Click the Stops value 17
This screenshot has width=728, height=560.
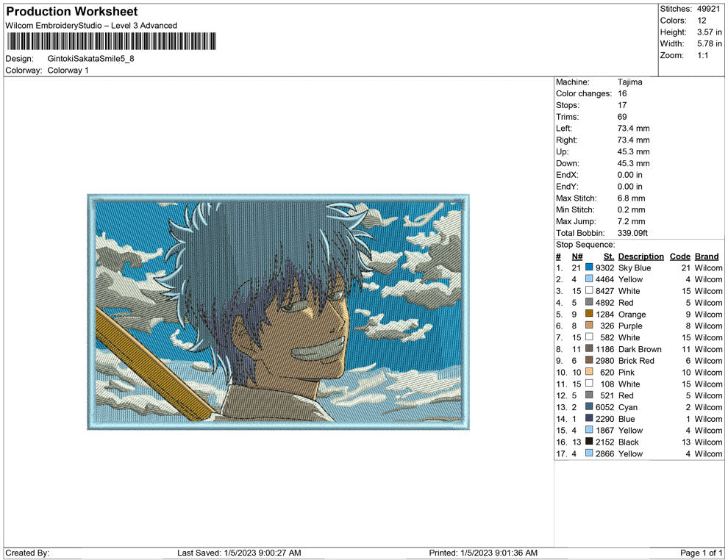pos(622,105)
